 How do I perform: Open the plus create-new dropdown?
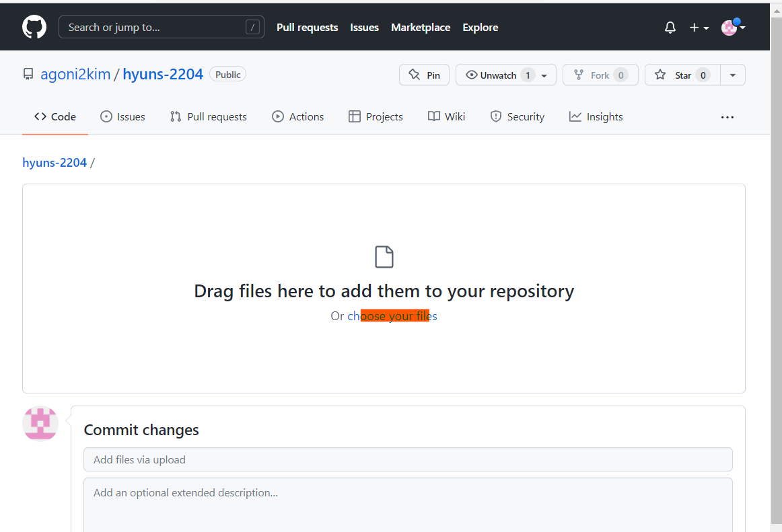pos(699,28)
